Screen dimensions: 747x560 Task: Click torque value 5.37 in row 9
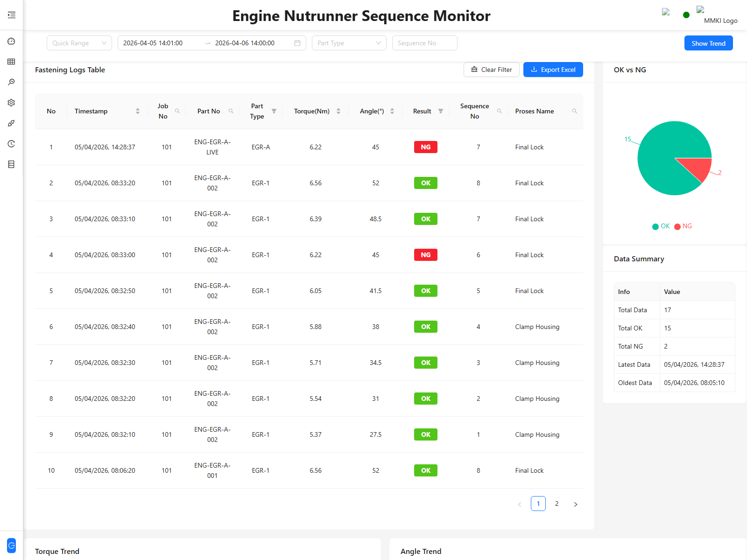(316, 434)
